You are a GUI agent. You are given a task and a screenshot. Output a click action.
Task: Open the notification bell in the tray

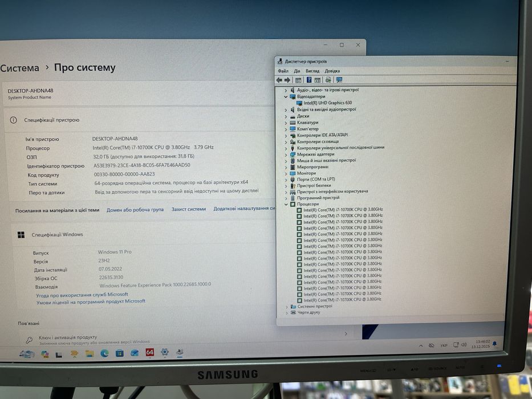click(x=495, y=344)
